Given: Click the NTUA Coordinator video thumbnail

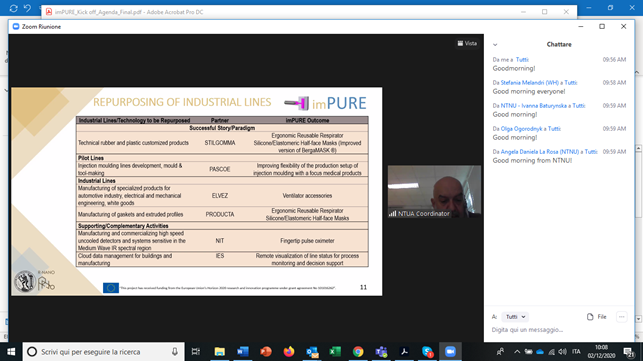Looking at the screenshot, I should coord(434,192).
